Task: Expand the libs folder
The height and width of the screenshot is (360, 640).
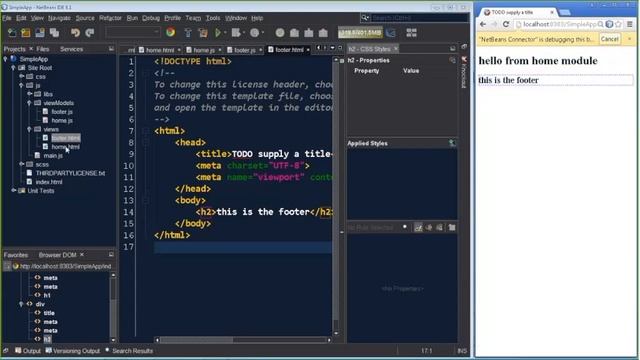Action: 29,94
